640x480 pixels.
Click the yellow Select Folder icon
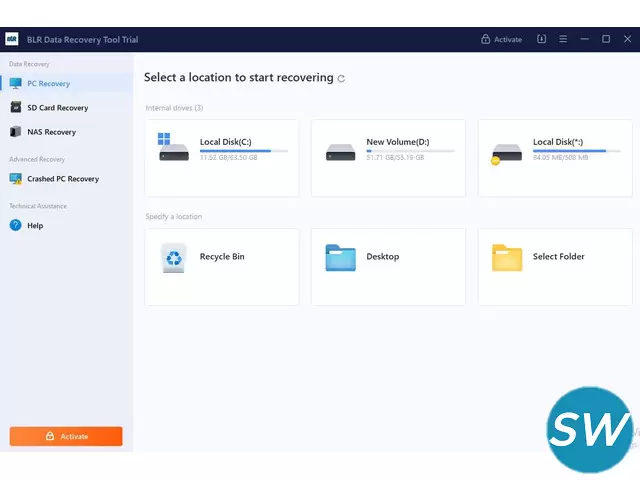(507, 258)
